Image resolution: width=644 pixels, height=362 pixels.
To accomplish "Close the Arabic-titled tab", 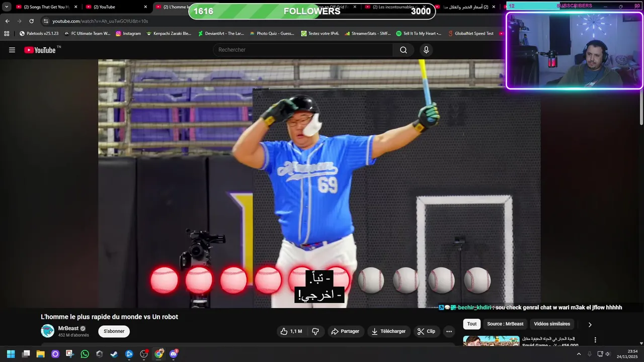I will [x=495, y=7].
